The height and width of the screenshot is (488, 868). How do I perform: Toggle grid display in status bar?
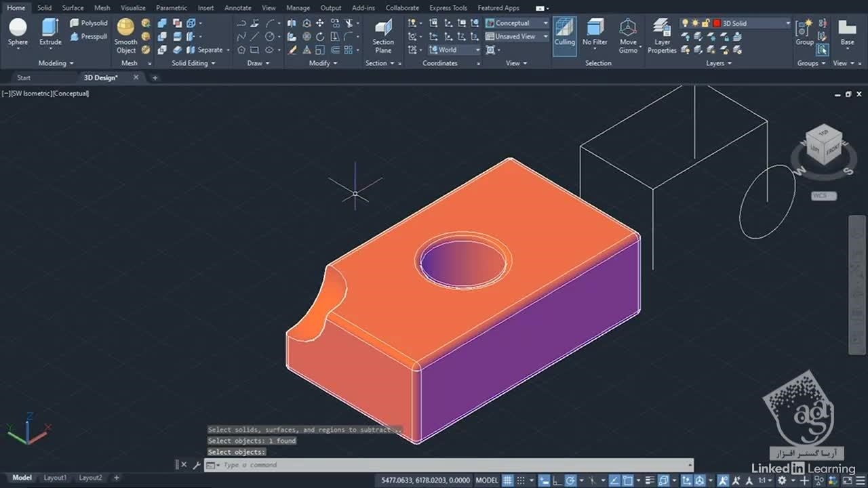pyautogui.click(x=507, y=480)
